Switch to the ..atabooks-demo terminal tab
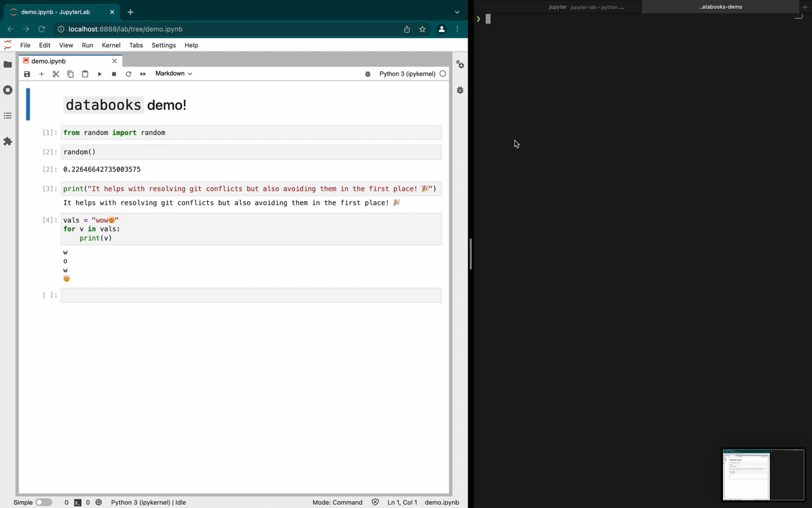Screen dimensions: 812x508 coord(720,7)
